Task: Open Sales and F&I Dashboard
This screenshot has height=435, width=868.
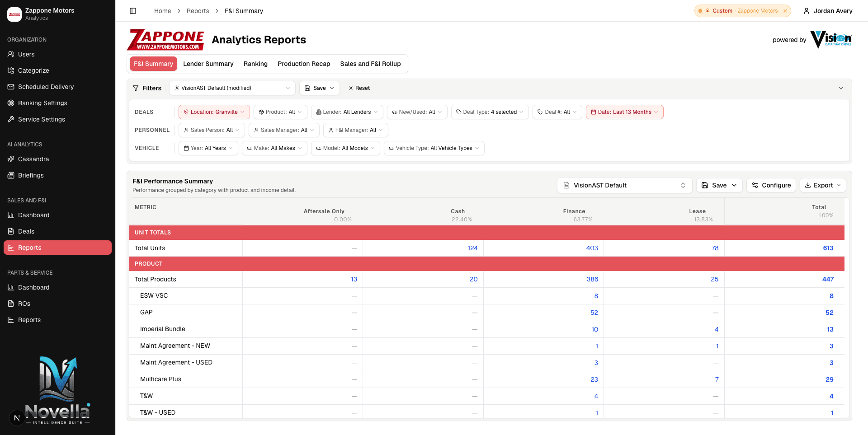Action: click(57, 215)
